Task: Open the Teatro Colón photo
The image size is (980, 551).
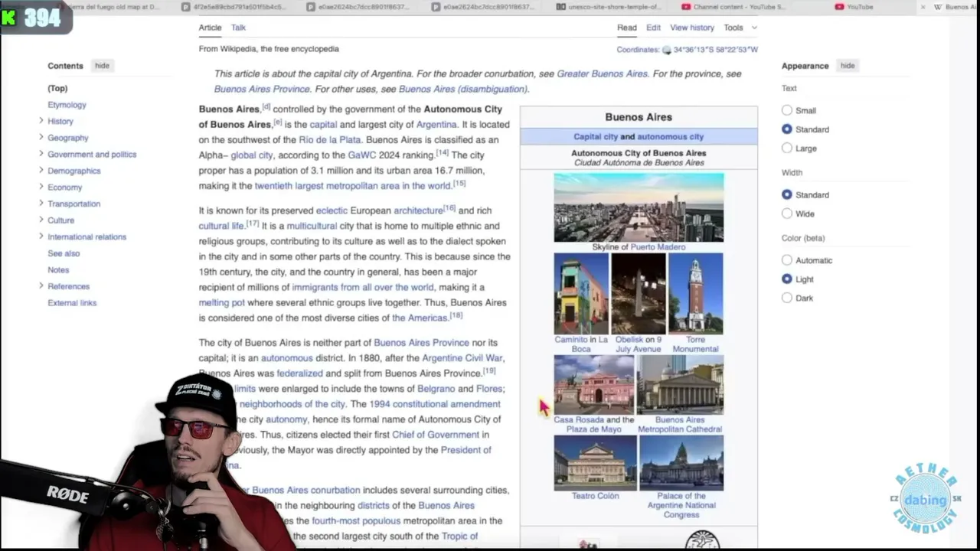Action: [x=595, y=463]
